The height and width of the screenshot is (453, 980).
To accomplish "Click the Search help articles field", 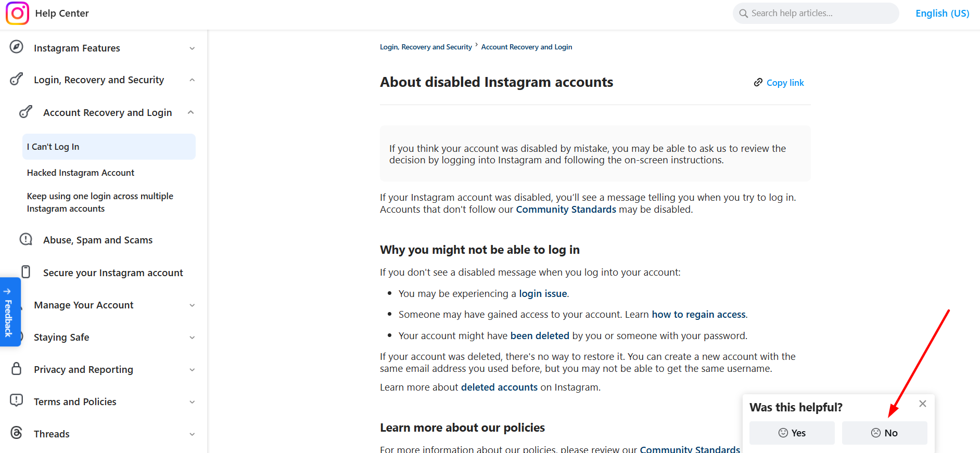I will click(816, 14).
